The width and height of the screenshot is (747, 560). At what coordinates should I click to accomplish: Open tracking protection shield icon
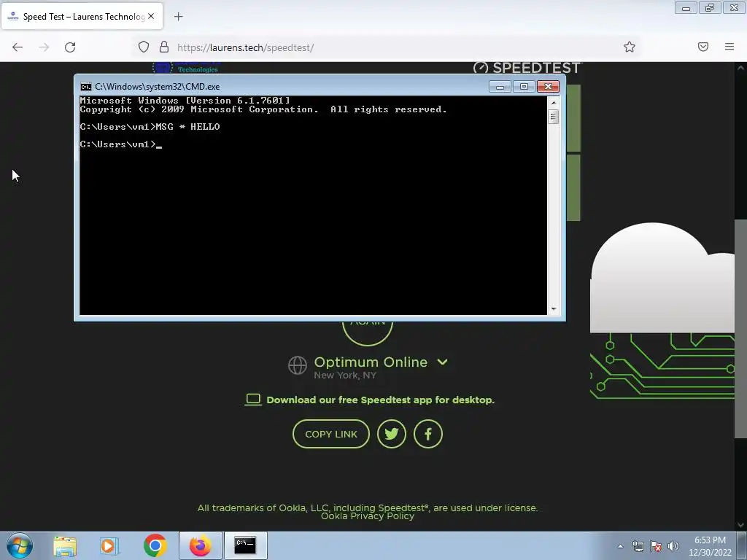point(144,47)
